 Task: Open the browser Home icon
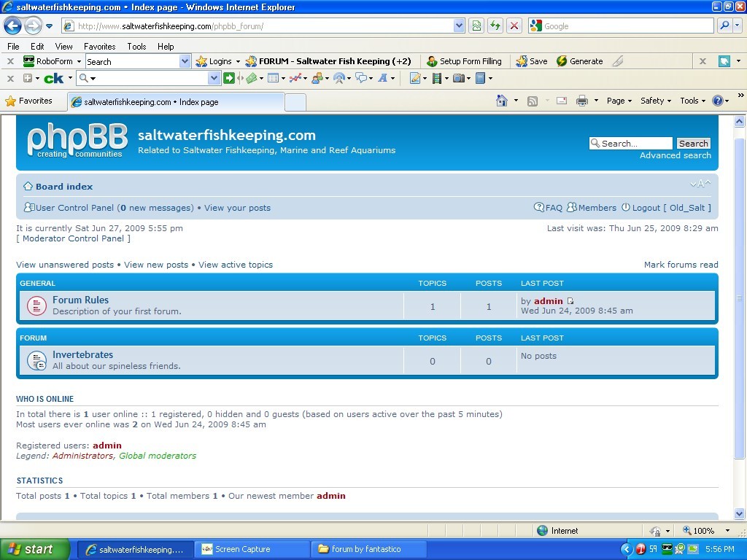502,101
